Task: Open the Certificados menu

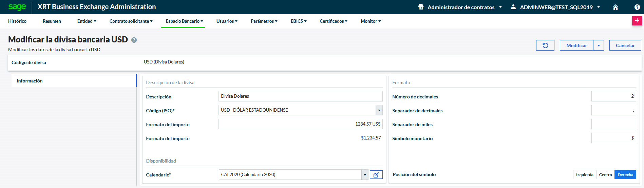Action: [x=333, y=21]
